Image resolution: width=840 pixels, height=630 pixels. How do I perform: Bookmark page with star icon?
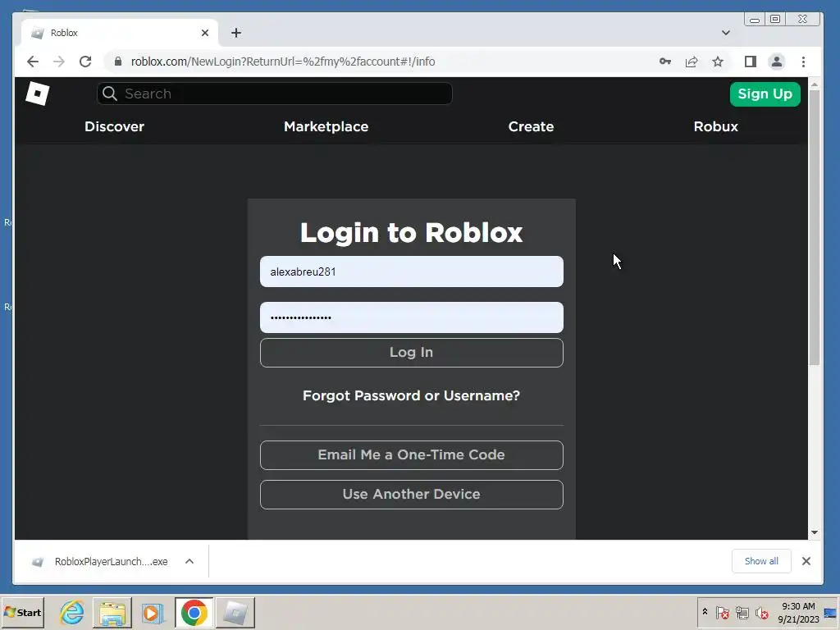pos(718,62)
